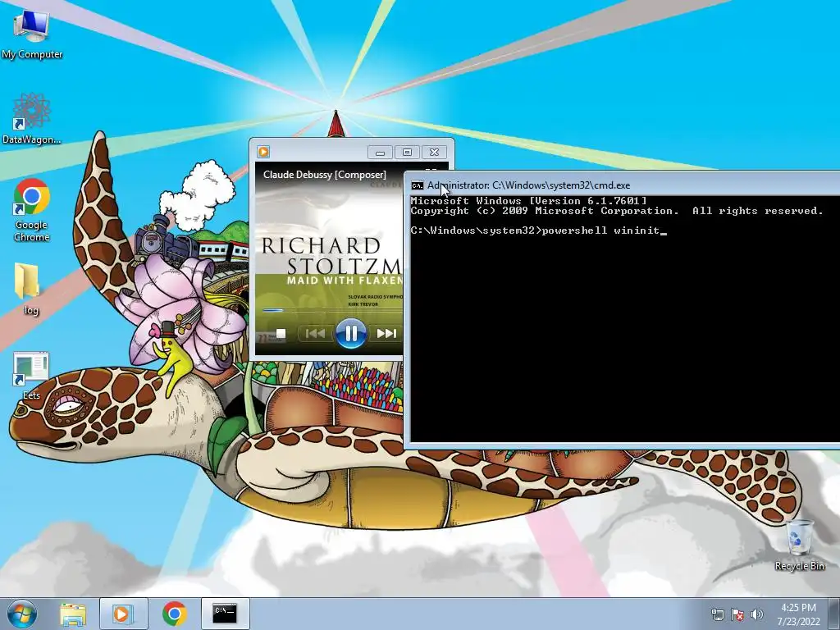
Task: Pause the playing track in Media Player
Action: (x=351, y=333)
